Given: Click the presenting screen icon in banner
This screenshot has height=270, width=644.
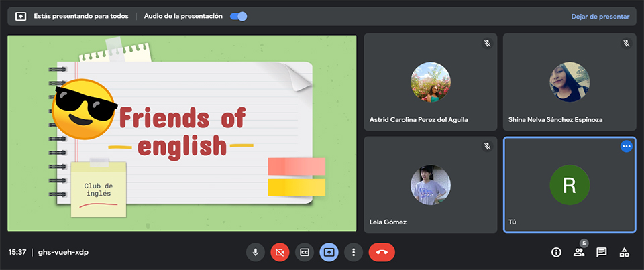Looking at the screenshot, I should click(21, 16).
